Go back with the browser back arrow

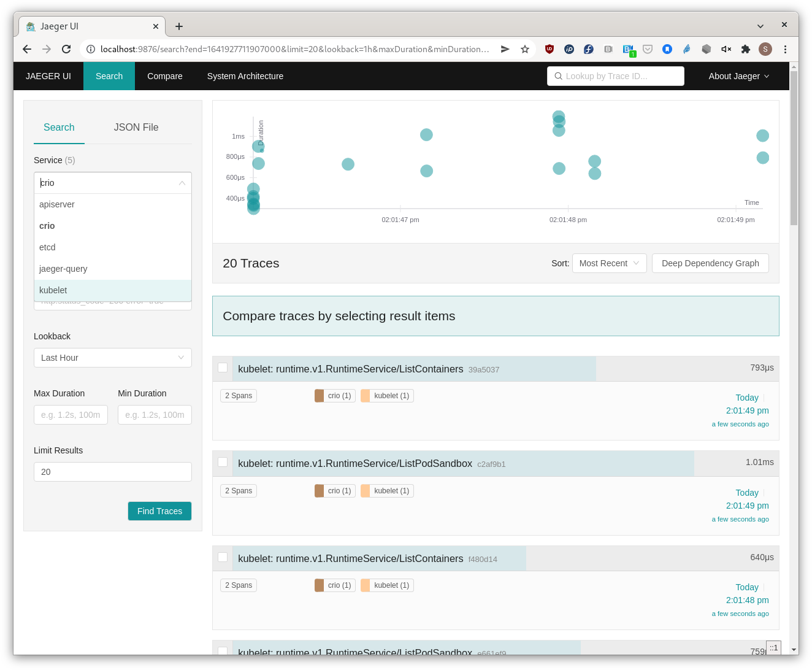coord(27,49)
